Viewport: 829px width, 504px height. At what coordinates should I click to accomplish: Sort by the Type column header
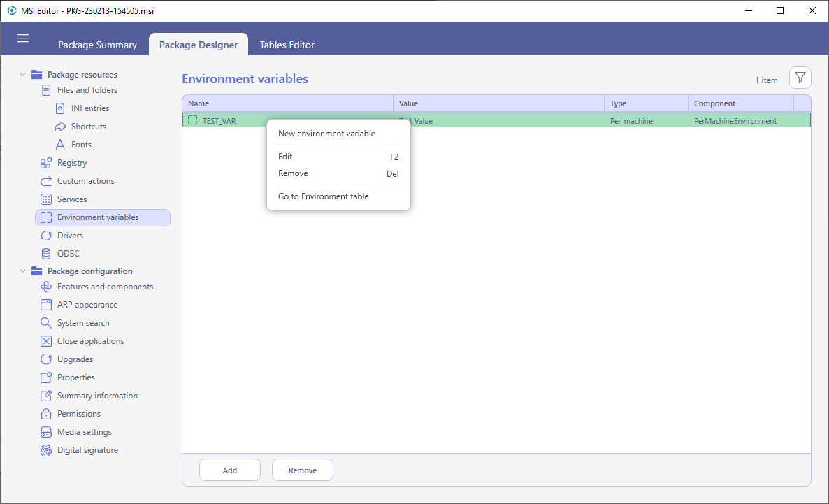click(646, 103)
